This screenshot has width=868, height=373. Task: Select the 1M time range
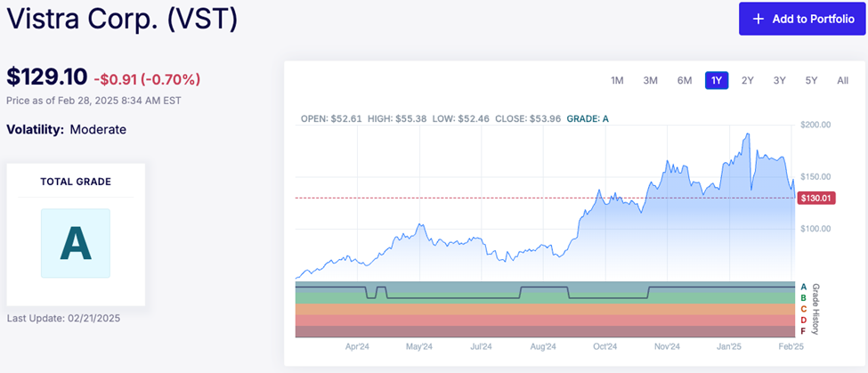click(617, 81)
